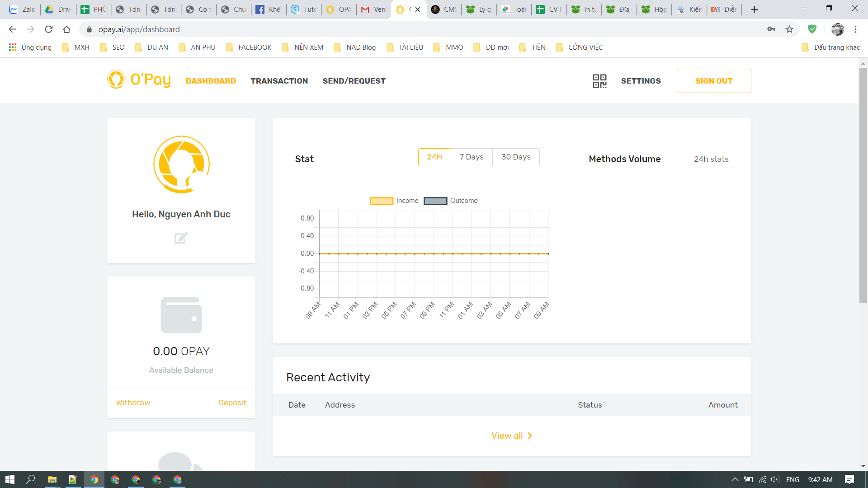Viewport: 868px width, 488px height.
Task: Expand View all recent activity
Action: 512,436
